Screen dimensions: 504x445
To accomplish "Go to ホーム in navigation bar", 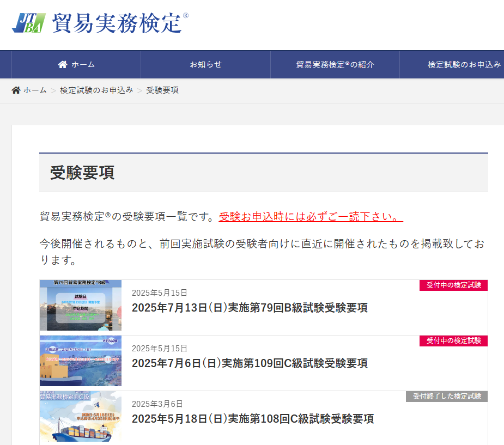I will tap(83, 64).
